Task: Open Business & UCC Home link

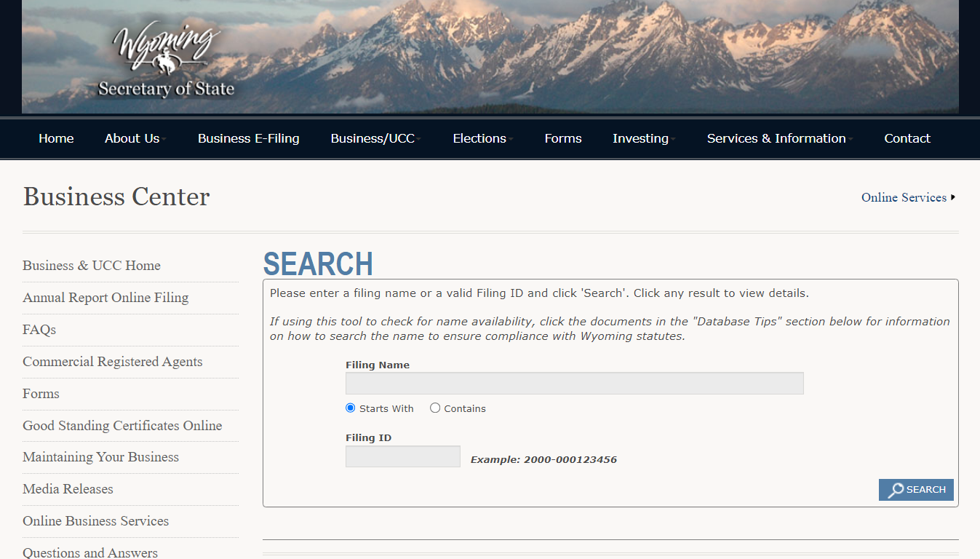Action: click(x=92, y=266)
